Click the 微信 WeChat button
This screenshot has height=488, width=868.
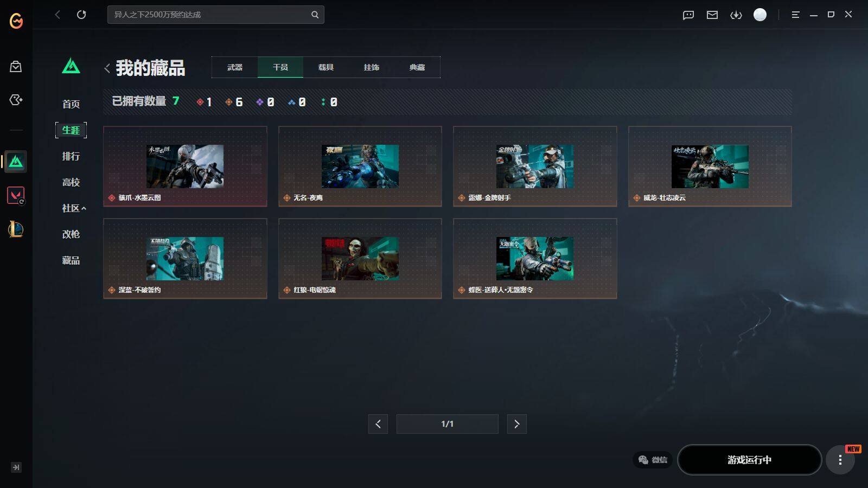coord(653,460)
